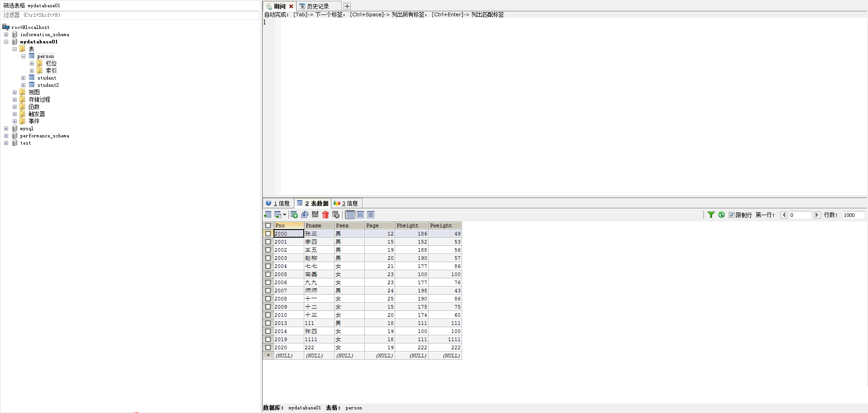Sort by the Page column header
Screen dimensions: 868x413
pyautogui.click(x=380, y=225)
